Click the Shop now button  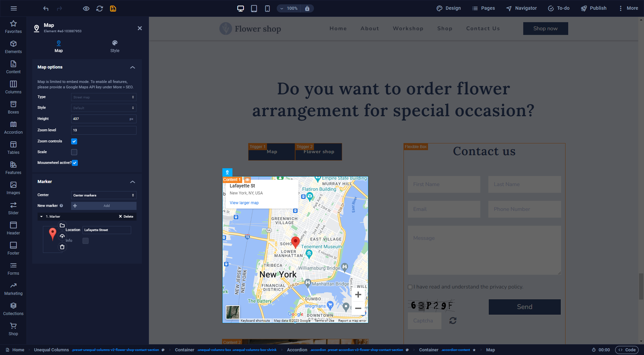(x=545, y=29)
